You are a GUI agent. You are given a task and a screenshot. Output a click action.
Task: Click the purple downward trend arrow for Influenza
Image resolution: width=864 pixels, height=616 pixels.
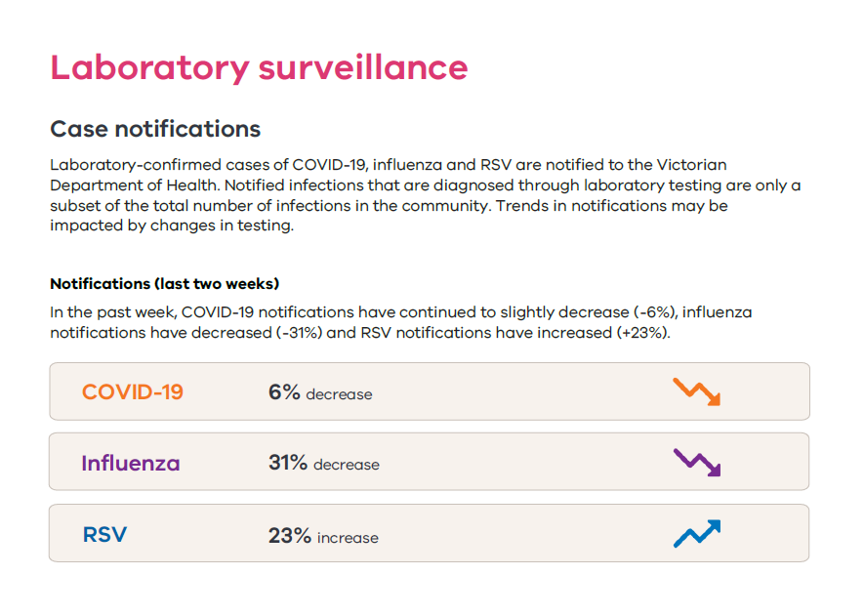point(697,463)
